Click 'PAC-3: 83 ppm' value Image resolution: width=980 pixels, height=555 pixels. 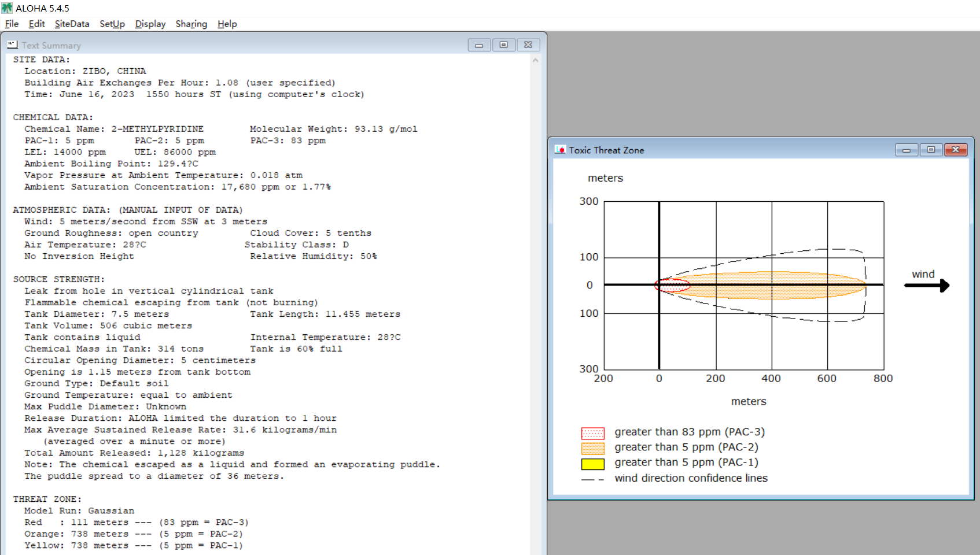(288, 140)
